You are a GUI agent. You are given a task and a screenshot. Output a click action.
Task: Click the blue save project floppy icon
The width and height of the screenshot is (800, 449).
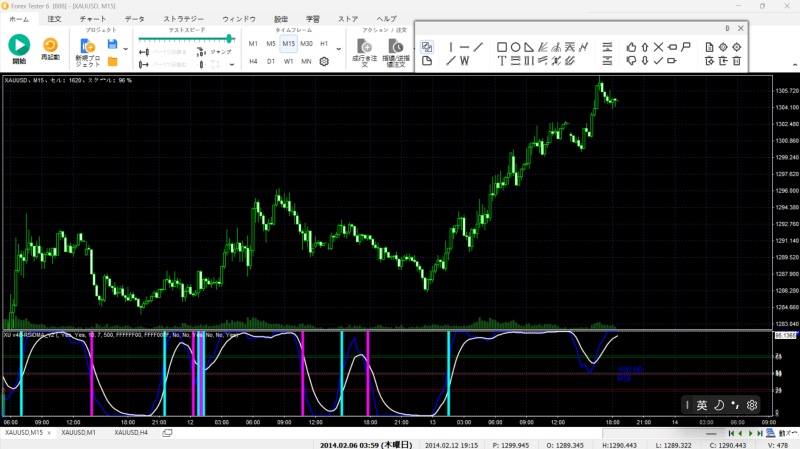pyautogui.click(x=113, y=45)
